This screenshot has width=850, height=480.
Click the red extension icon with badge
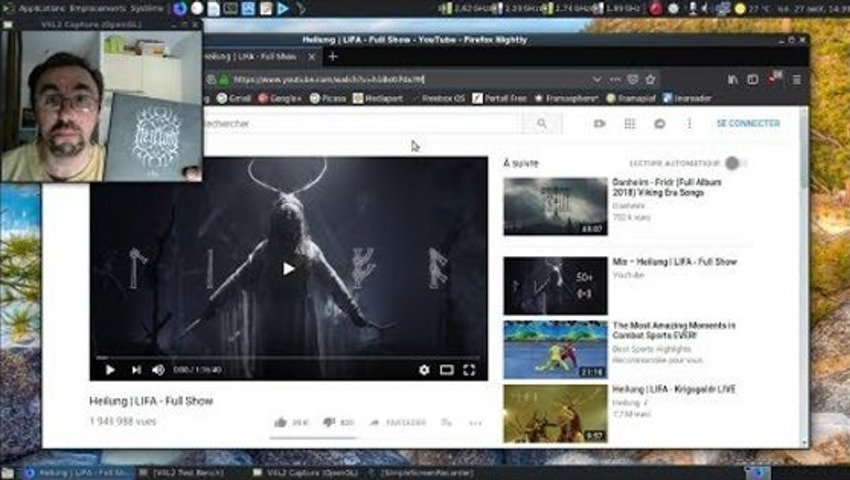774,79
